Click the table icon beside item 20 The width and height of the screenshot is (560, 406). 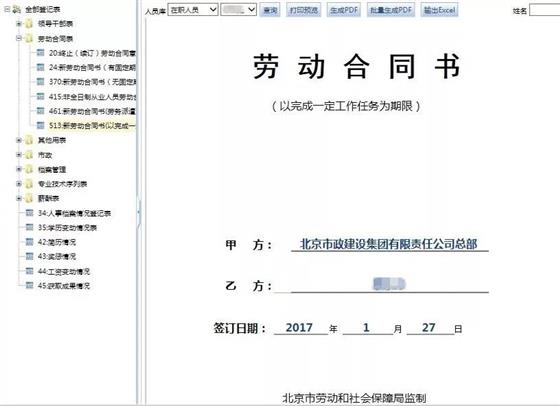pos(41,53)
